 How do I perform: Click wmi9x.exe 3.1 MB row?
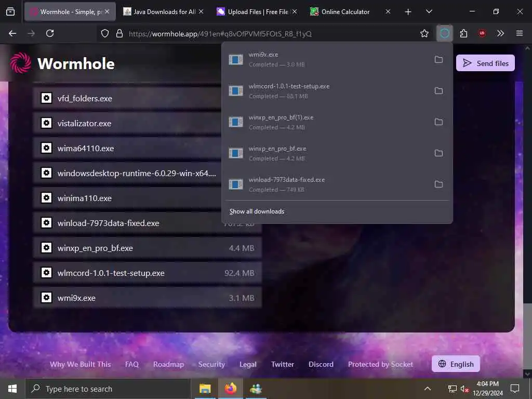(147, 298)
